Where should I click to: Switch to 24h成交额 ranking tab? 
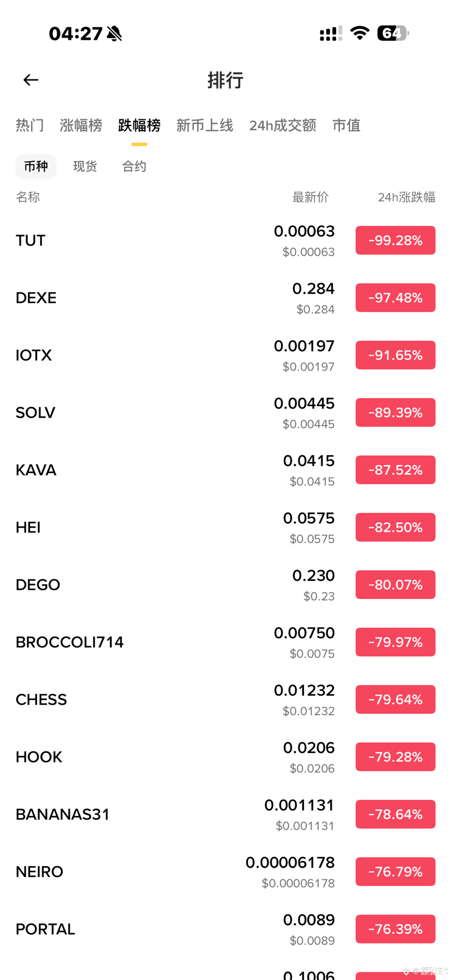click(x=283, y=126)
